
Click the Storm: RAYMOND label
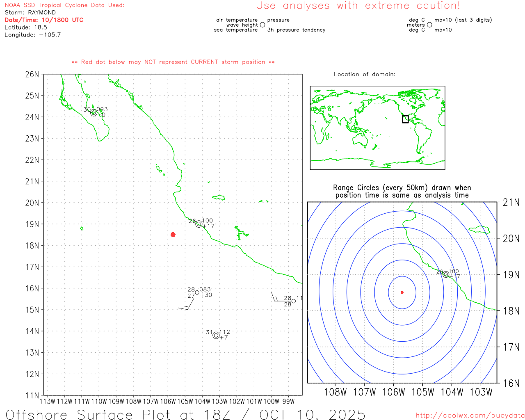pyautogui.click(x=30, y=12)
